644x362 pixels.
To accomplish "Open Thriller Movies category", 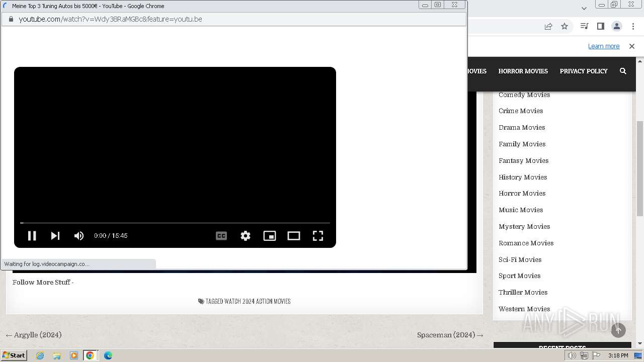I will point(523,292).
